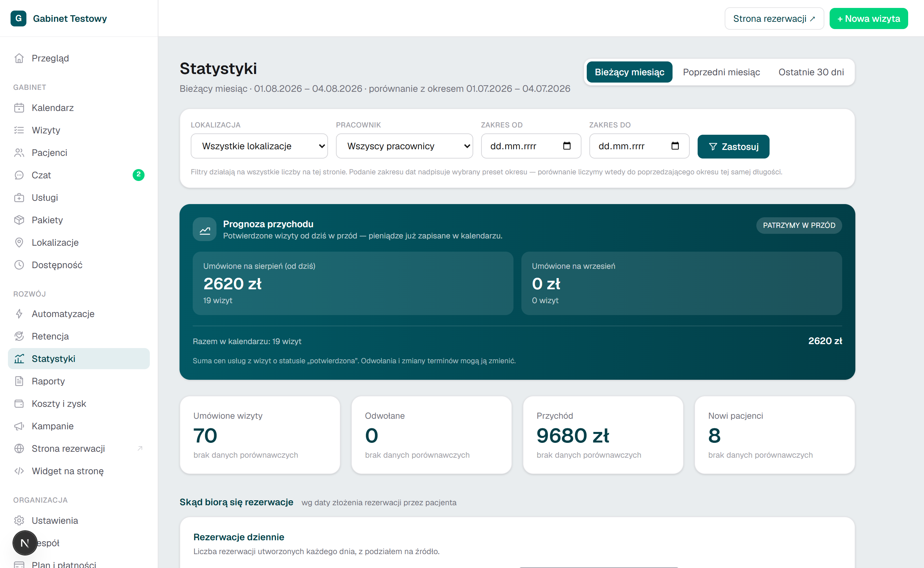
Task: Click the Rezerwacje dziennie heading
Action: (x=239, y=537)
